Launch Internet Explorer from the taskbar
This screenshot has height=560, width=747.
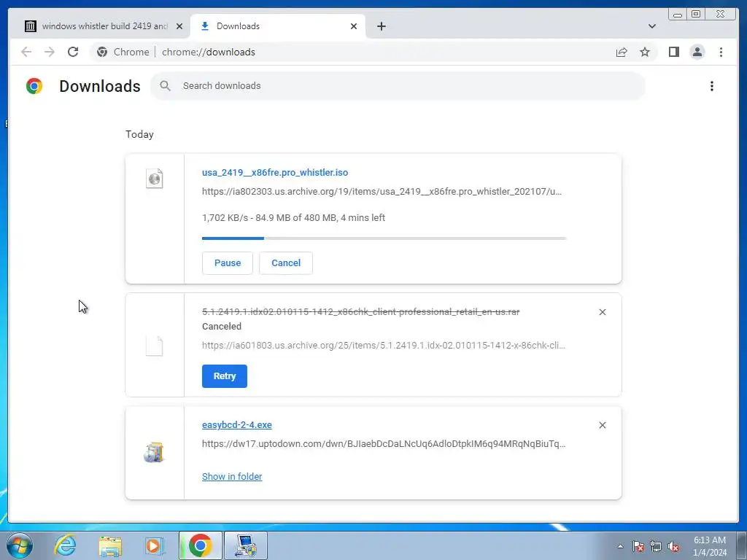coord(65,545)
